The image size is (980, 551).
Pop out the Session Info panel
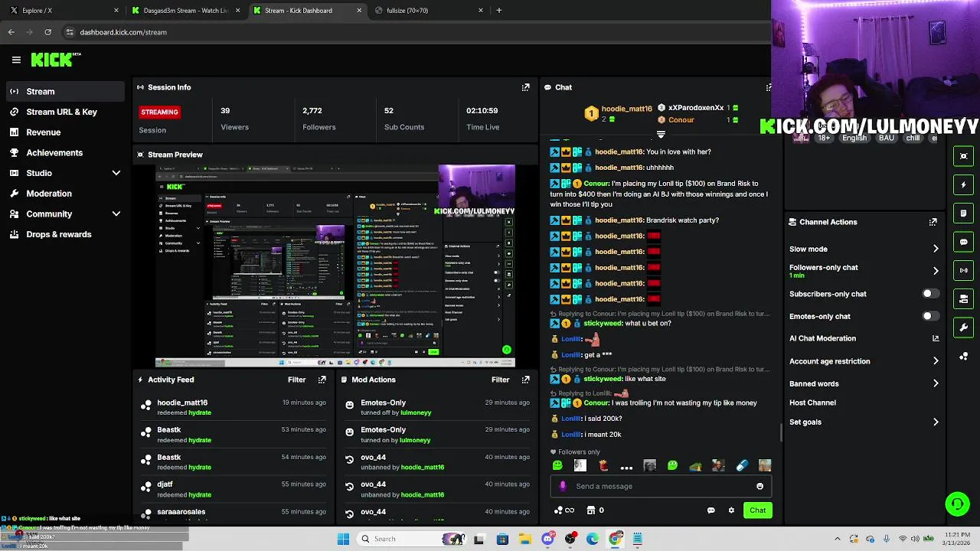coord(525,87)
